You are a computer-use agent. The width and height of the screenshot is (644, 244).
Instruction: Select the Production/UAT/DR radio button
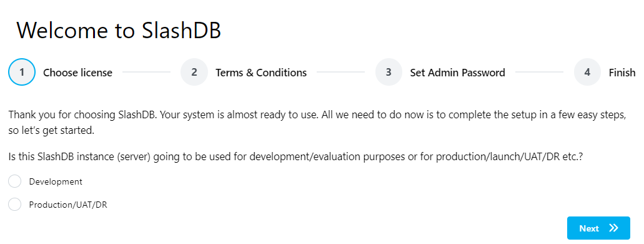click(15, 205)
